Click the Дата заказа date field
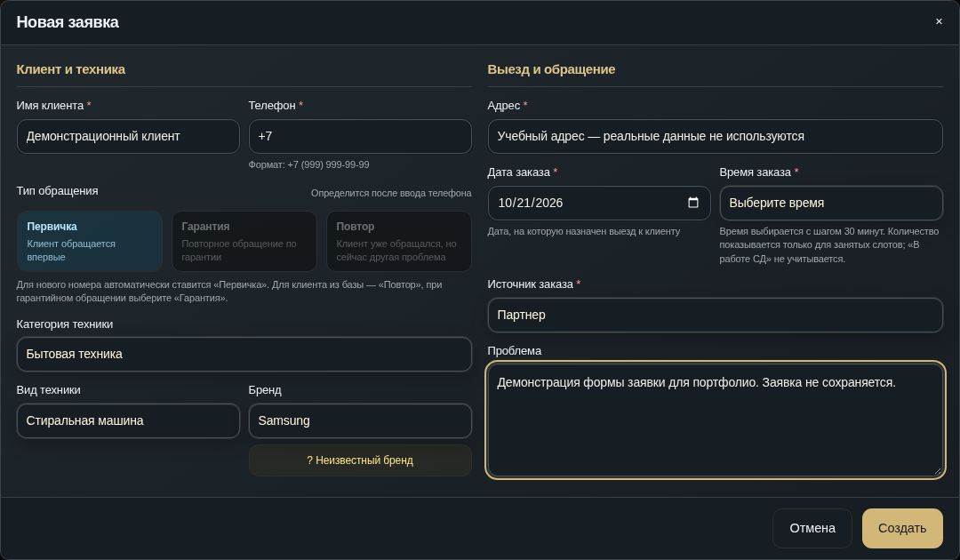Screen dimensions: 960x560 [599, 204]
